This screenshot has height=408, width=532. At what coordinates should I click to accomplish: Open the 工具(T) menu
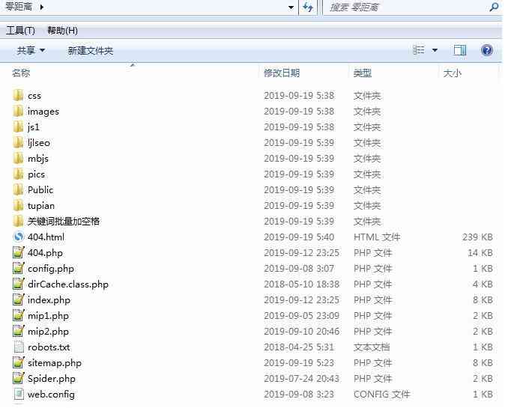[x=20, y=31]
